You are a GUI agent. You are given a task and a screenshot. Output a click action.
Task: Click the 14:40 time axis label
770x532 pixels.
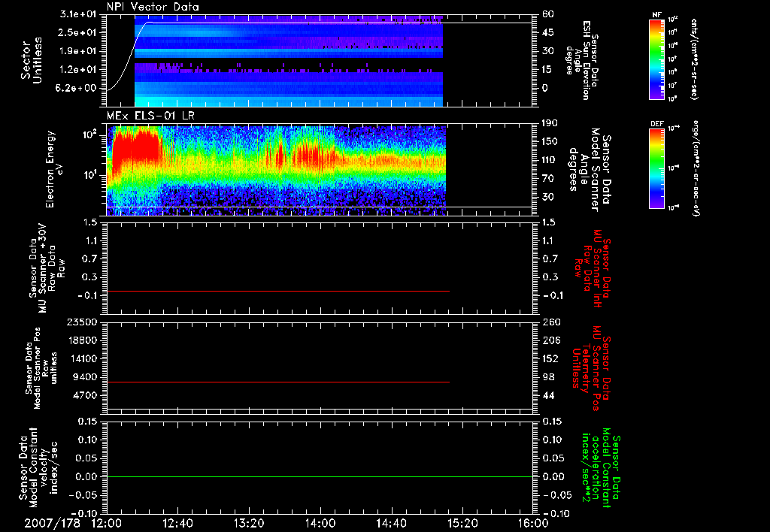point(391,524)
